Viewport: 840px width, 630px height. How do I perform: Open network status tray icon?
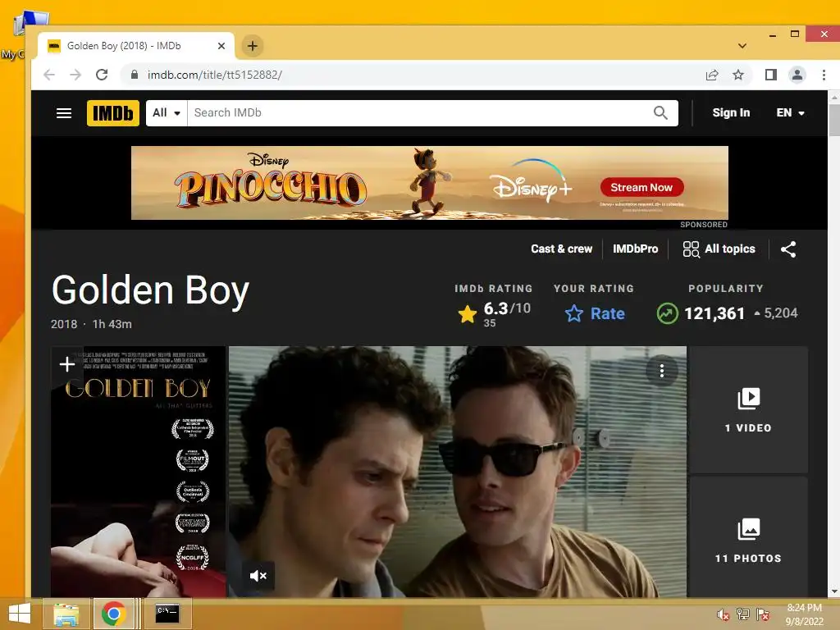(743, 614)
